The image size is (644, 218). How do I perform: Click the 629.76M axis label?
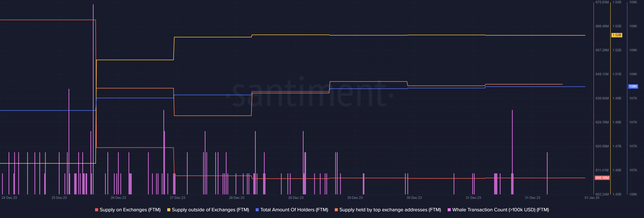602,122
